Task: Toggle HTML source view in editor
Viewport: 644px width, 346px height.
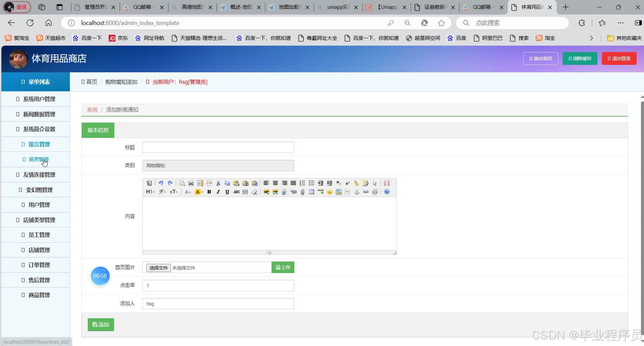Action: tap(149, 183)
